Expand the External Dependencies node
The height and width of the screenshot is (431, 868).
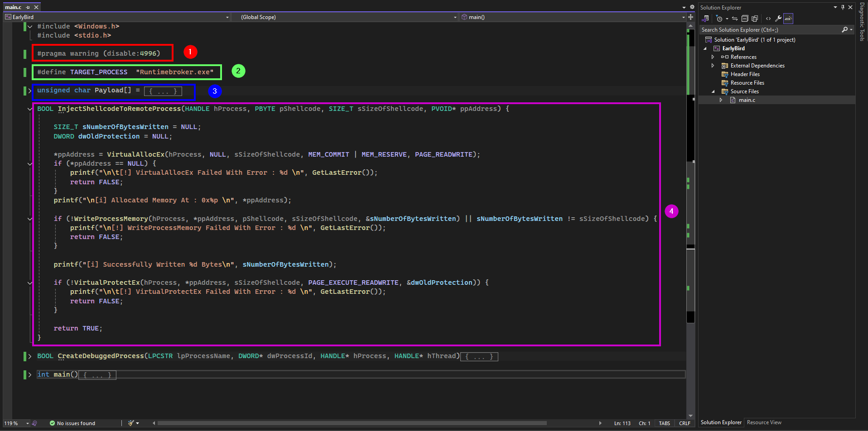tap(713, 66)
